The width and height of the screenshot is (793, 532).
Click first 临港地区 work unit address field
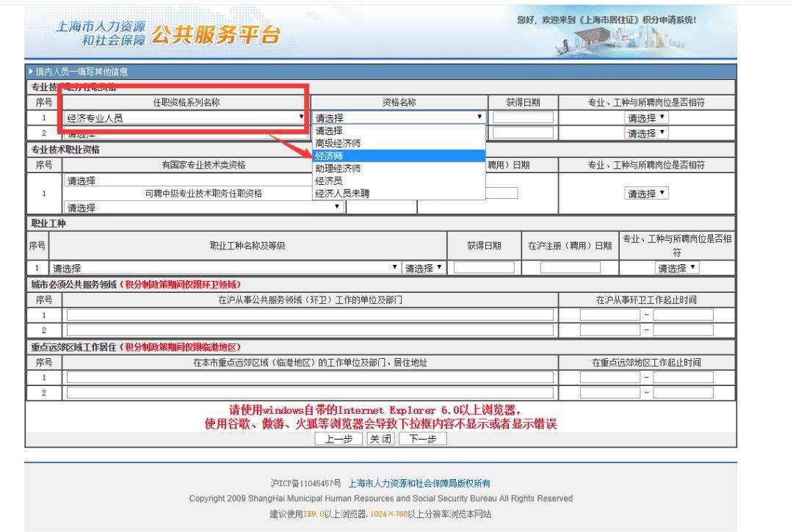pos(310,377)
